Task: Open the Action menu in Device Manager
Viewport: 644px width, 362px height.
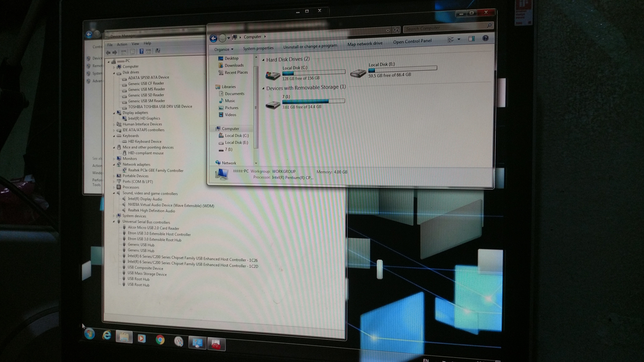Action: coord(122,44)
